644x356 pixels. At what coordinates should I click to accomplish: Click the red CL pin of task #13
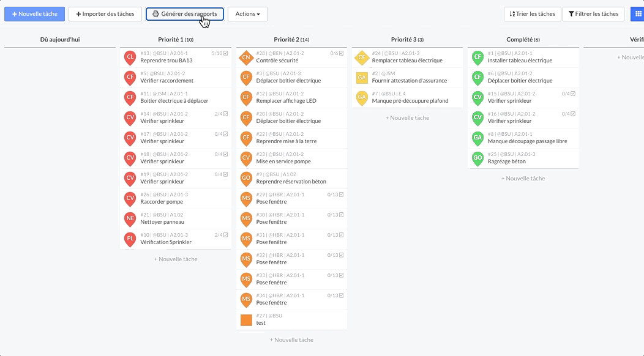[x=130, y=57]
